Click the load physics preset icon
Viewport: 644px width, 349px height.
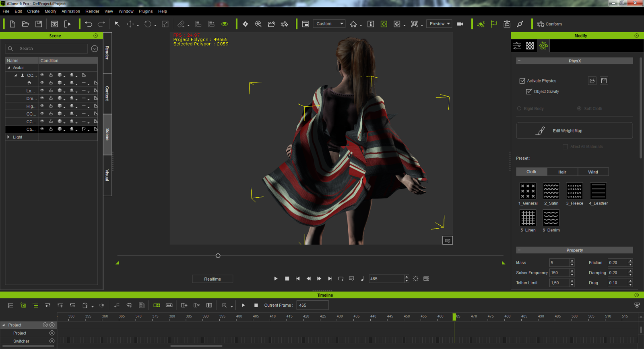click(592, 81)
